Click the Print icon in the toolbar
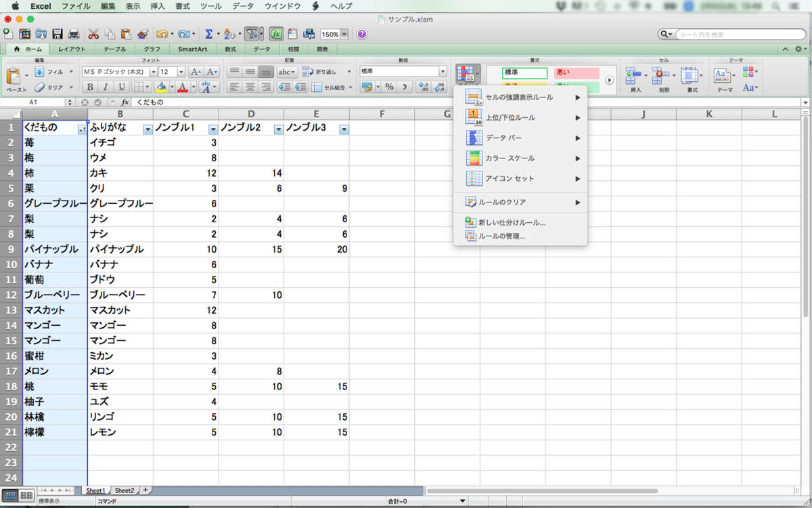The width and height of the screenshot is (812, 508). click(74, 34)
